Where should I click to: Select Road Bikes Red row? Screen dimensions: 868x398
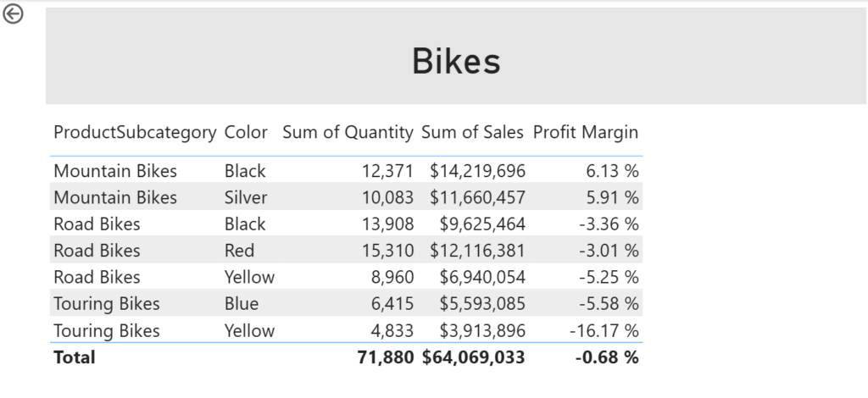pos(97,251)
